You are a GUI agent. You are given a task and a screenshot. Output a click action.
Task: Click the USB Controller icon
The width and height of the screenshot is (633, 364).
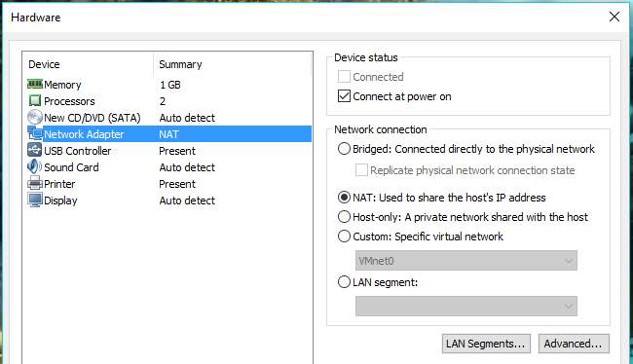35,150
